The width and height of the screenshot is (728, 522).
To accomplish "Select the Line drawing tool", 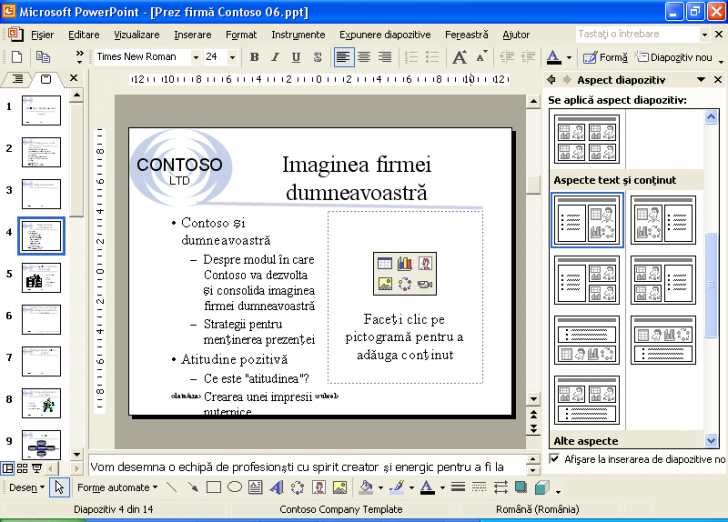I will (x=171, y=487).
